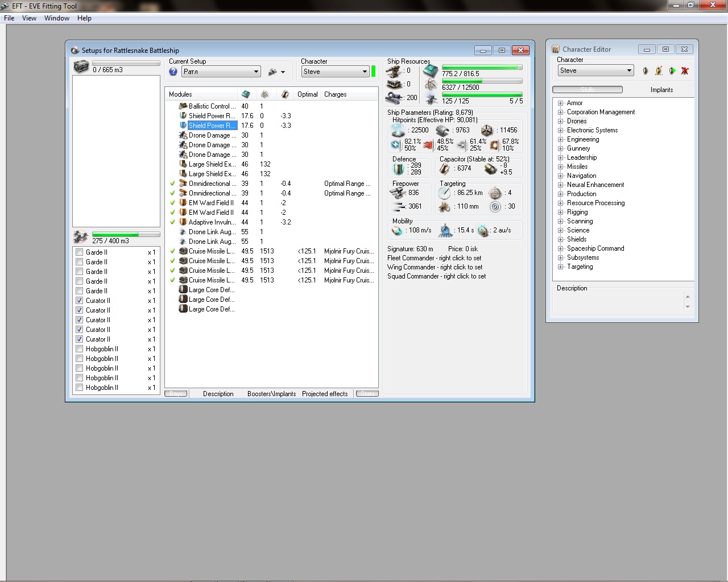The width and height of the screenshot is (728, 582).
Task: Click the powergrid icon beside 6327 / 12500
Action: (x=431, y=85)
